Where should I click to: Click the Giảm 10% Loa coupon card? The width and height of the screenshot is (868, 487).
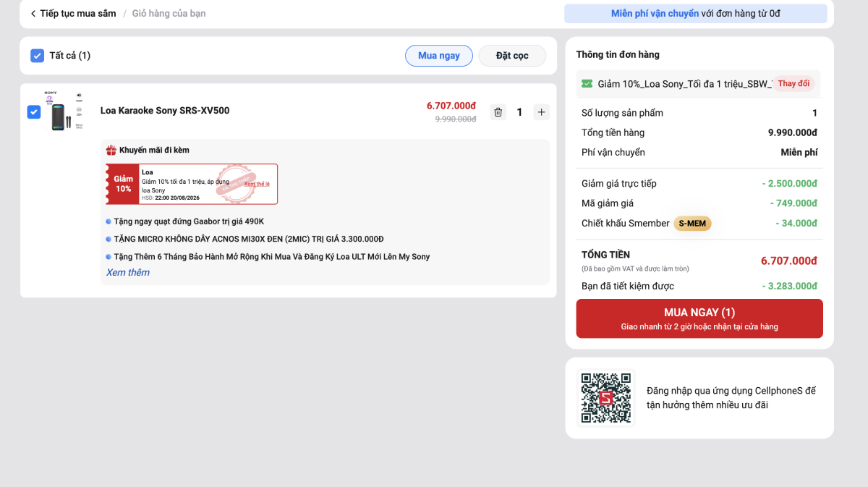pos(192,184)
